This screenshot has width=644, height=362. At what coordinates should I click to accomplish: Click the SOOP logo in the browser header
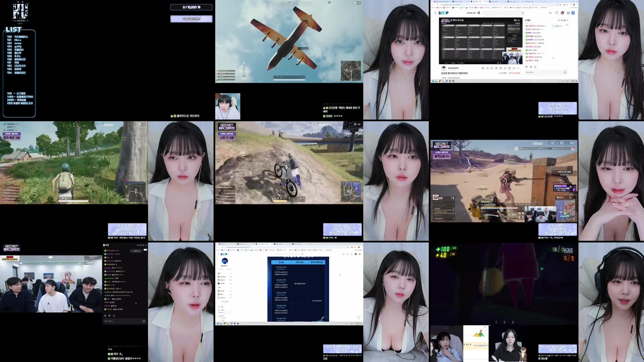(443, 13)
